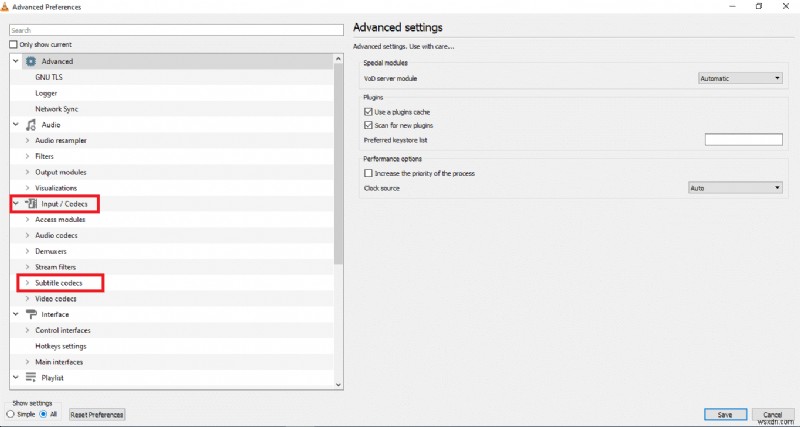Select the Subtitle codecs tree item
800x427 pixels.
point(59,283)
